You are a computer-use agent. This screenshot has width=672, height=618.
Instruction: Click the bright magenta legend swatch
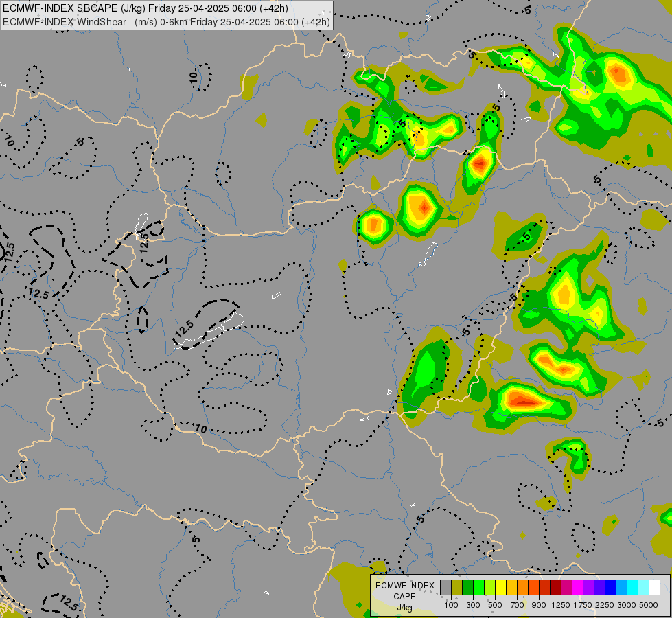(x=578, y=587)
